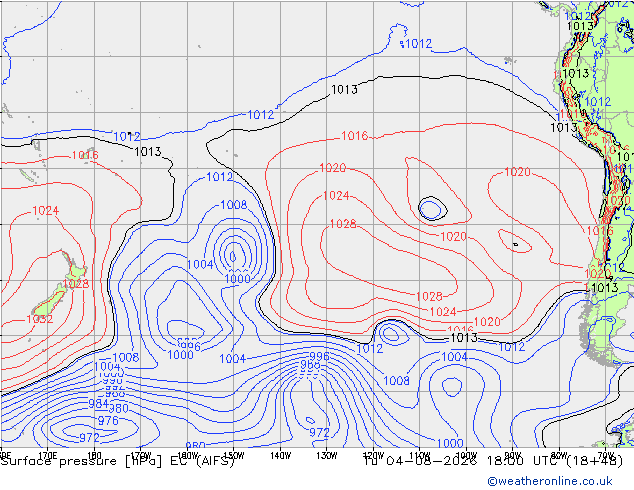Select the 996 label above the southern low
This screenshot has height=490, width=634.
tap(319, 356)
